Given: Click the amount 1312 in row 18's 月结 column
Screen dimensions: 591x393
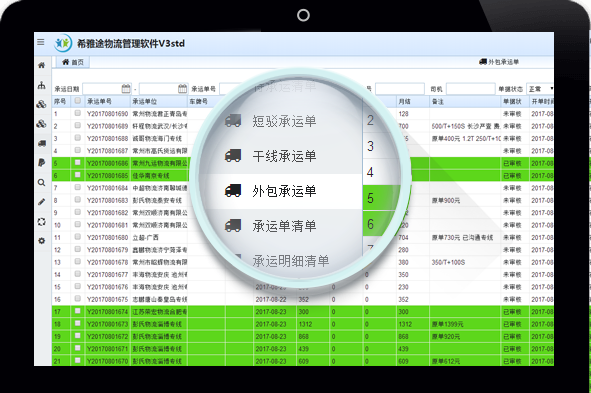Looking at the screenshot, I should [405, 324].
